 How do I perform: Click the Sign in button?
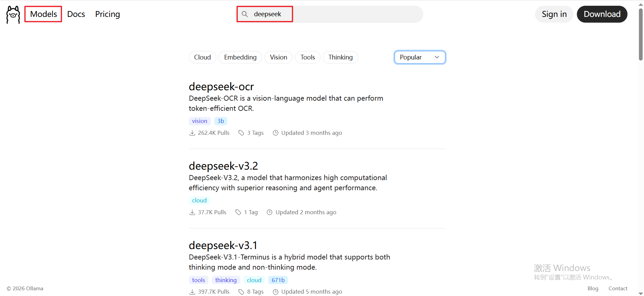(x=554, y=14)
